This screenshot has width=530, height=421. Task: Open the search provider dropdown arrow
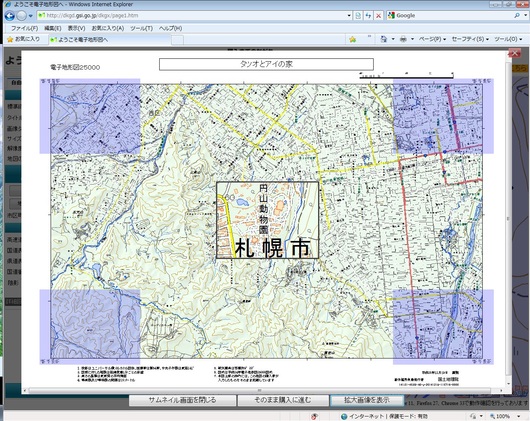pos(525,16)
